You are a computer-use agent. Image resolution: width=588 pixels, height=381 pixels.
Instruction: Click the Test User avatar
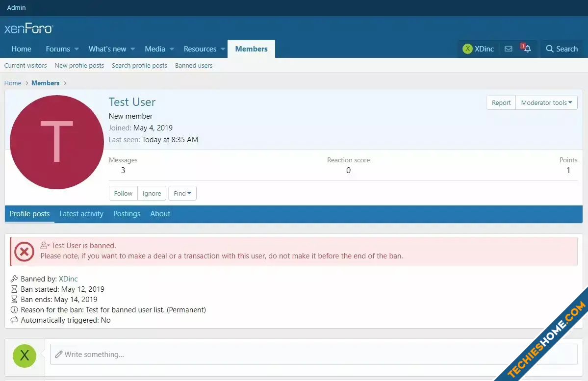56,142
